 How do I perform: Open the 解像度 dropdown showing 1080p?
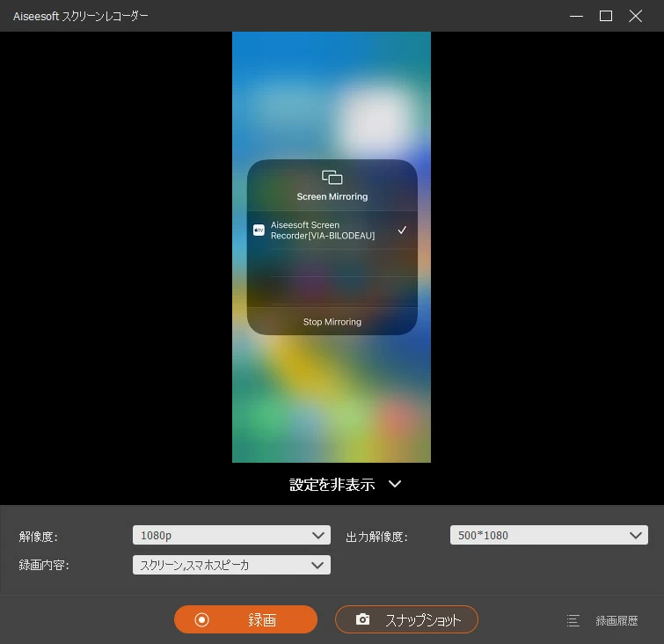(x=231, y=535)
